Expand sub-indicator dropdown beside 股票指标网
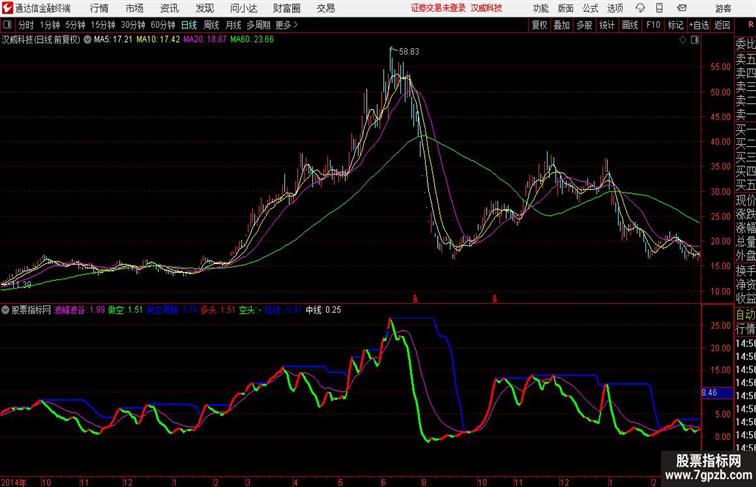Viewport: 756px width, 487px height. pos(5,310)
